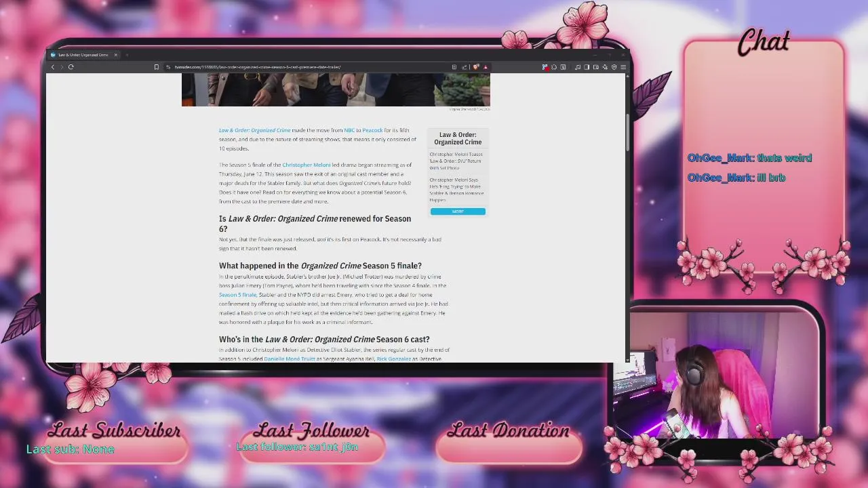Image resolution: width=868 pixels, height=488 pixels.
Task: Open the Rick Gonzalez link
Action: [394, 359]
